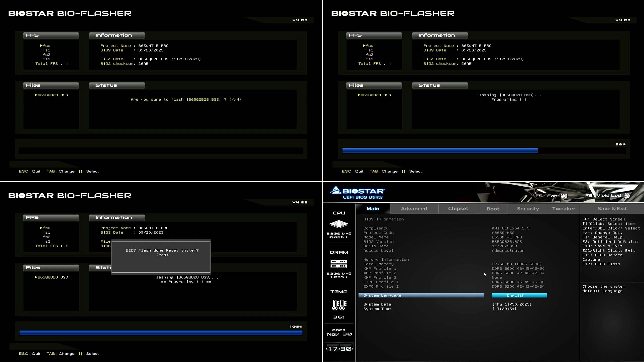Click the 17:30 clock display in sidebar
Screen dimensions: 644x362
pos(339,349)
